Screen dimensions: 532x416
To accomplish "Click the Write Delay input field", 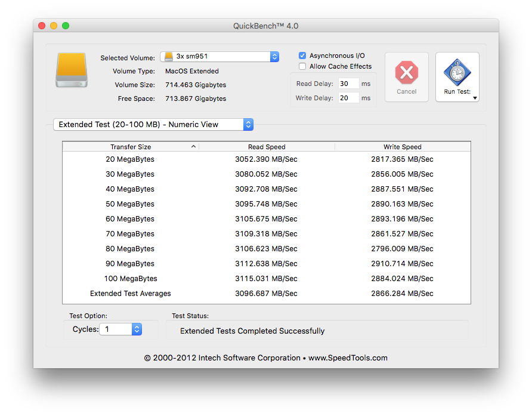I will [x=348, y=98].
